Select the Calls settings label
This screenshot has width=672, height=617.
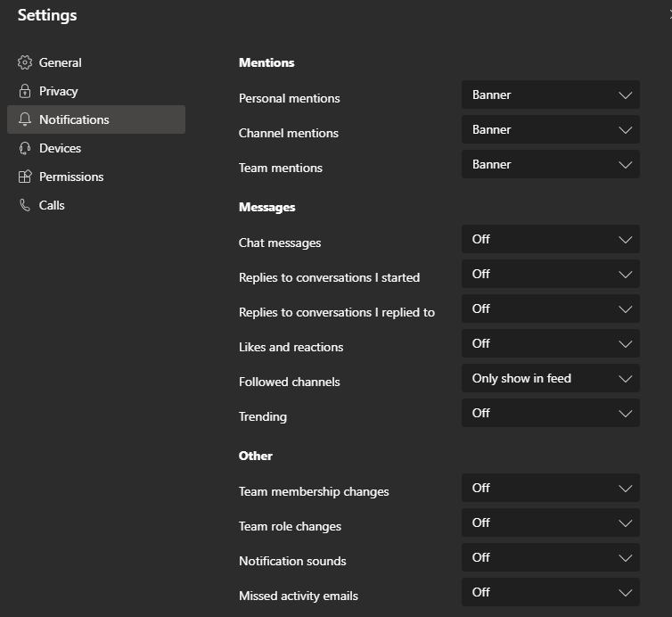52,205
